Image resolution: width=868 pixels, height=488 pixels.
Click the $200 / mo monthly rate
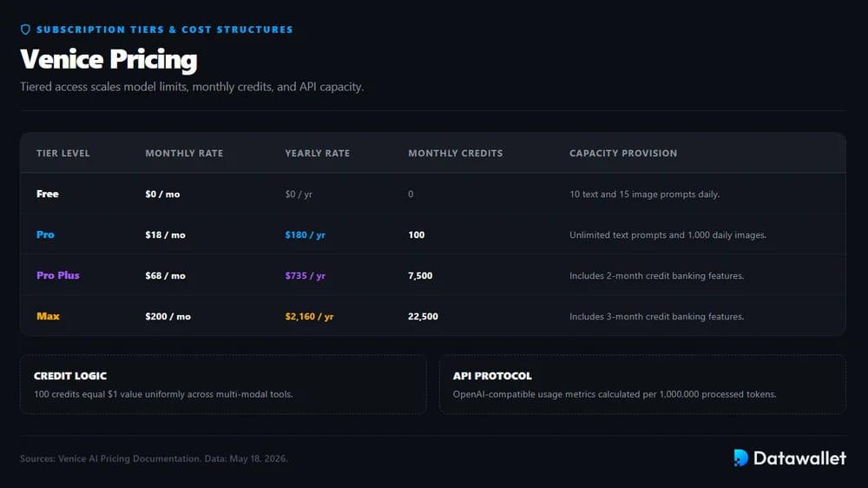pyautogui.click(x=168, y=316)
